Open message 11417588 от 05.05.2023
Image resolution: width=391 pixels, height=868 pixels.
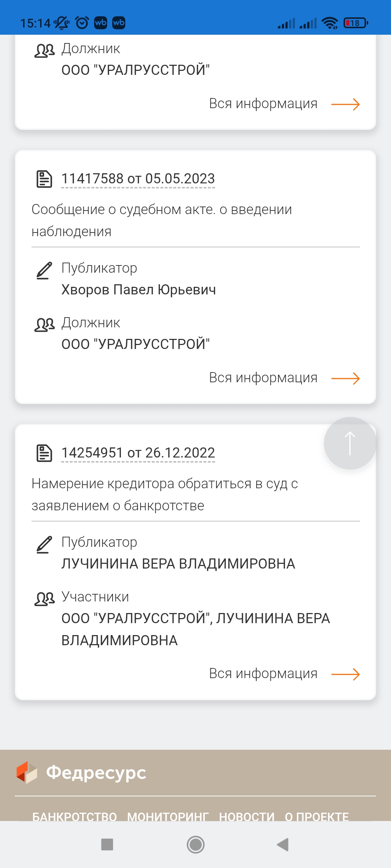tap(138, 179)
